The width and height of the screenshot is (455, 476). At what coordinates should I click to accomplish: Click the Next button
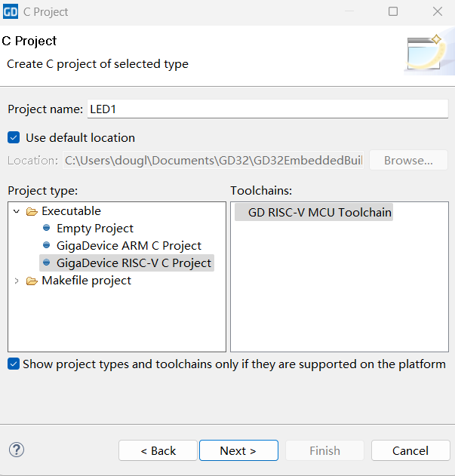[x=238, y=450]
